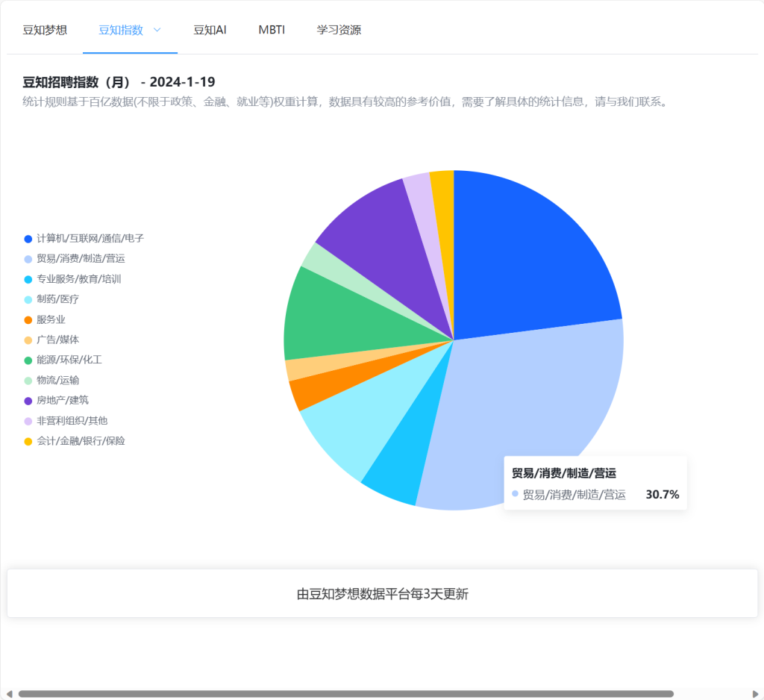
Task: Toggle legend item 计算机/互联网/通信/电子
Action: coord(84,238)
